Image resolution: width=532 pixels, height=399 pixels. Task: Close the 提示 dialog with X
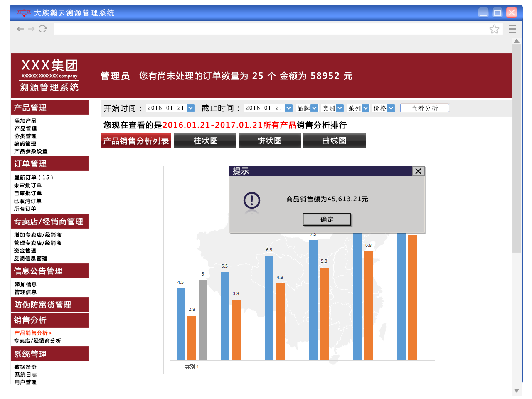(x=418, y=171)
